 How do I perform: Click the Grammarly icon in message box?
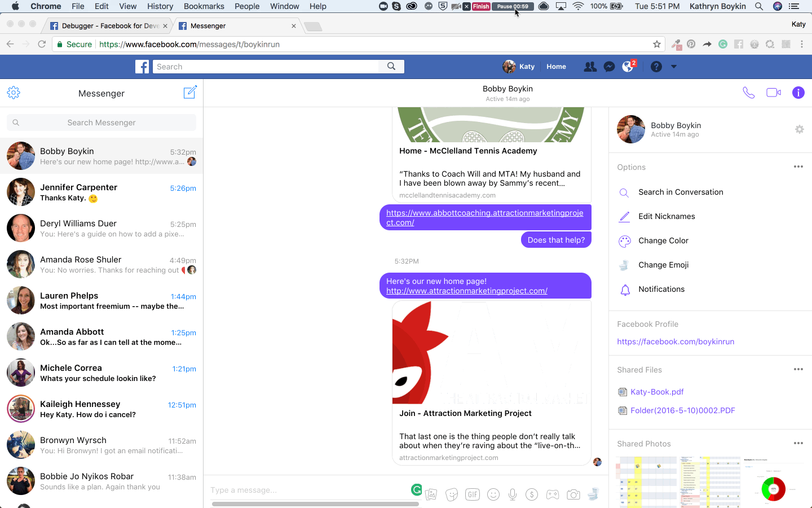pyautogui.click(x=416, y=490)
